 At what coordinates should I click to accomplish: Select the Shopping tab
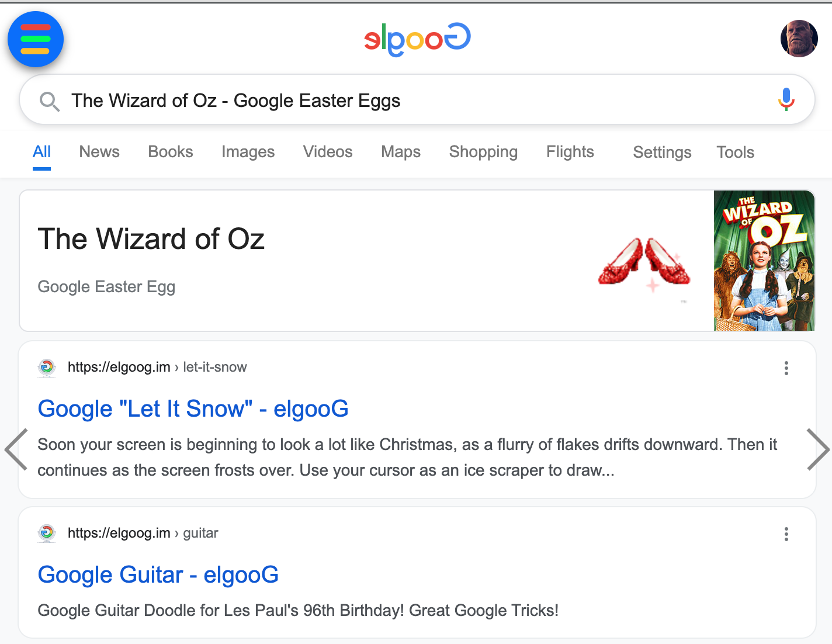pos(483,152)
